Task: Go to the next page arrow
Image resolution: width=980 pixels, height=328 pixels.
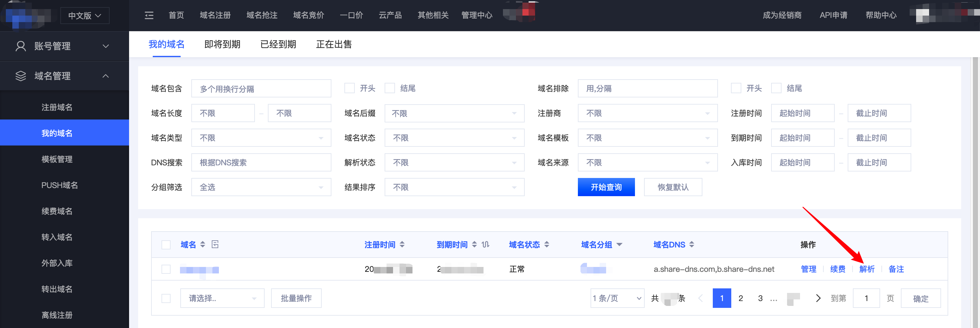Action: point(818,298)
